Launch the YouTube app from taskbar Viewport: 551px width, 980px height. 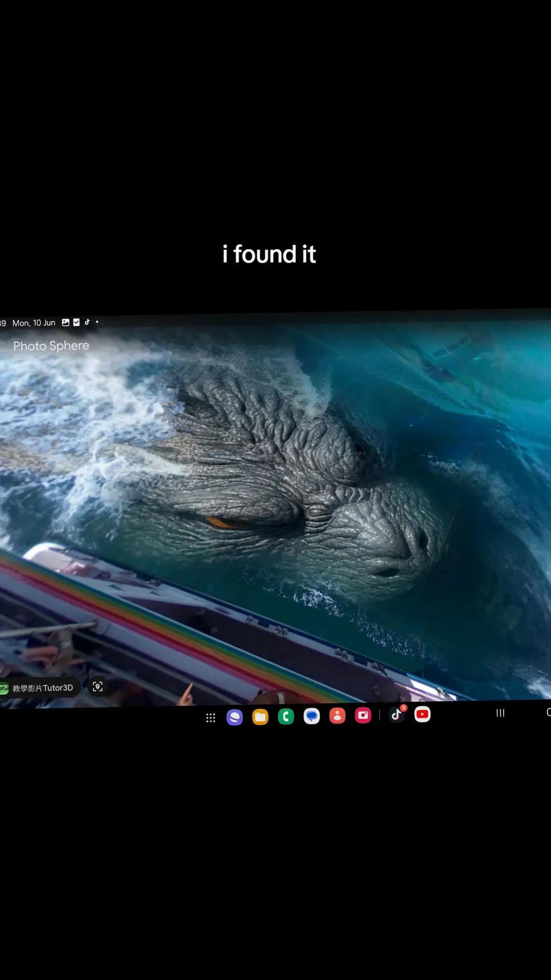[x=422, y=714]
